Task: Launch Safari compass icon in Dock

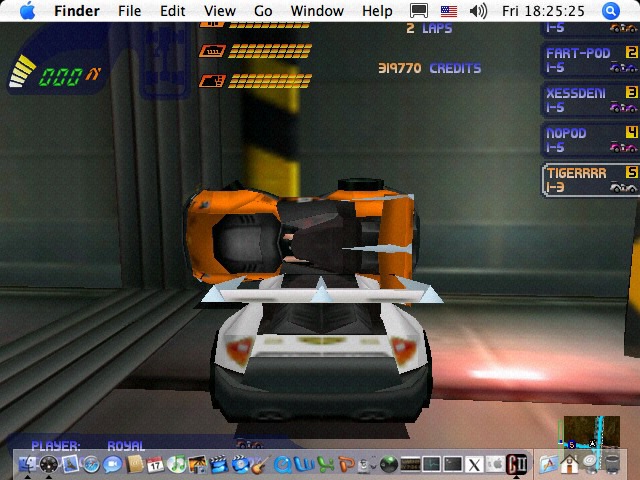Action: 91,464
